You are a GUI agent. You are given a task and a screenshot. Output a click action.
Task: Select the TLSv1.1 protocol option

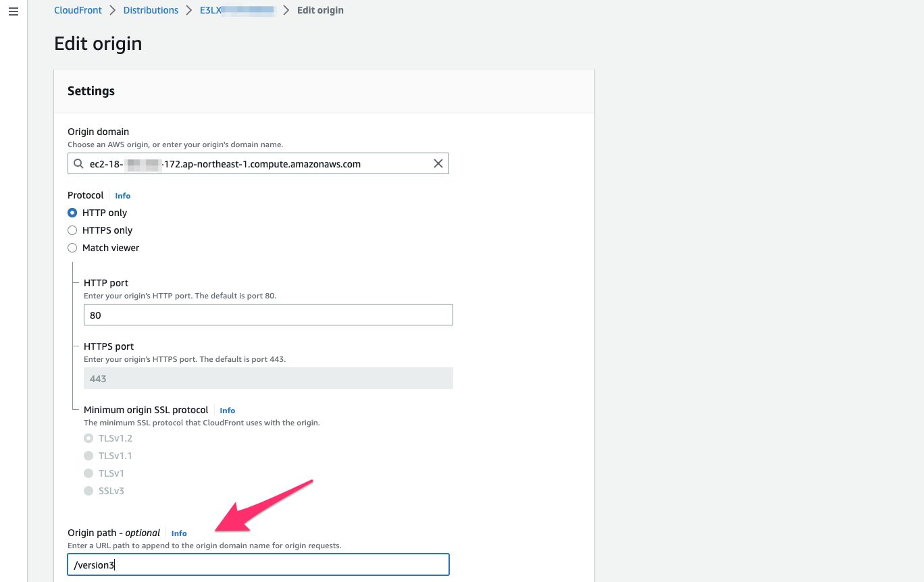[88, 456]
